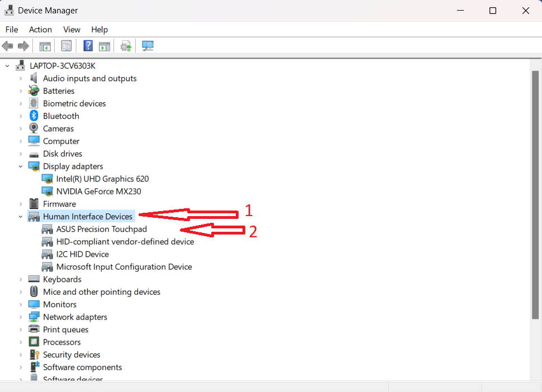This screenshot has width=542, height=392.
Task: Select the Security devices label
Action: 72,355
